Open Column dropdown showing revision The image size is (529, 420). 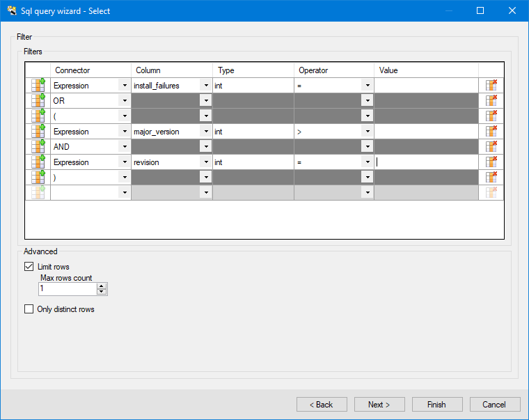click(x=205, y=162)
